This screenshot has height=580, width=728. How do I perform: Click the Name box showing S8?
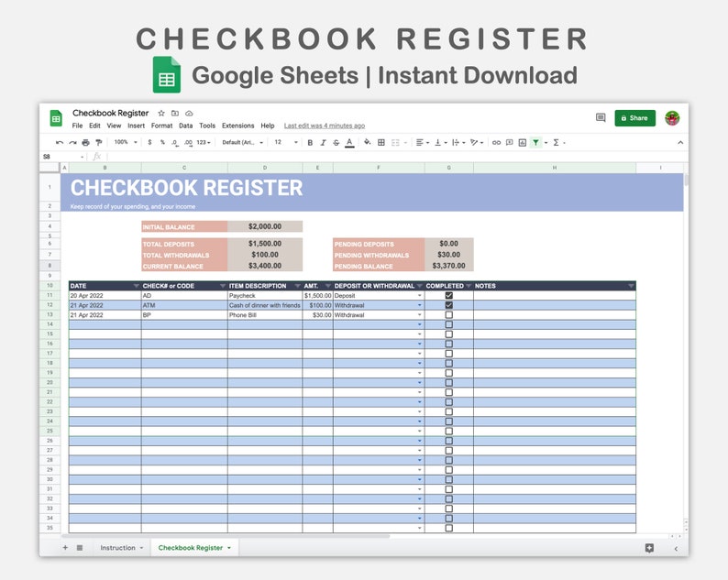[63, 157]
